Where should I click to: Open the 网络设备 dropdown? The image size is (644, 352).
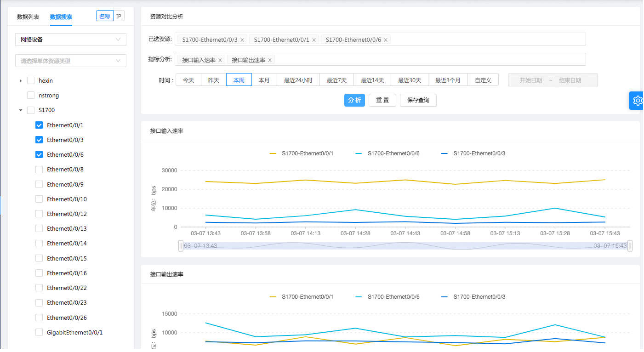(x=70, y=40)
